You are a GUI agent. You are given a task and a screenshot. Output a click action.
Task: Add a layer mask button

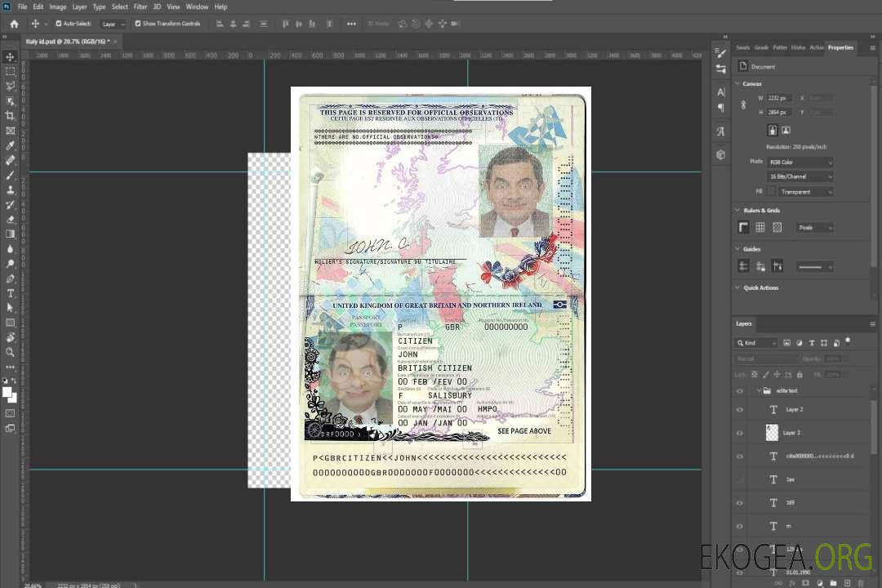pyautogui.click(x=805, y=583)
